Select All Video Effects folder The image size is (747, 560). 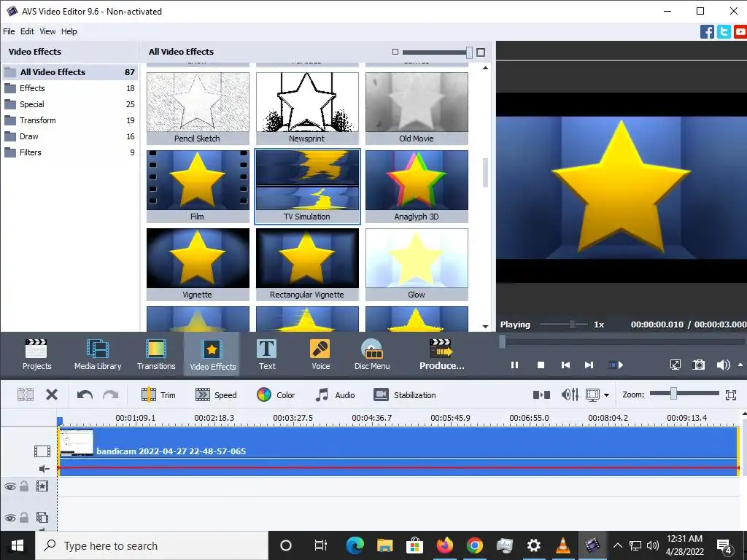click(70, 72)
